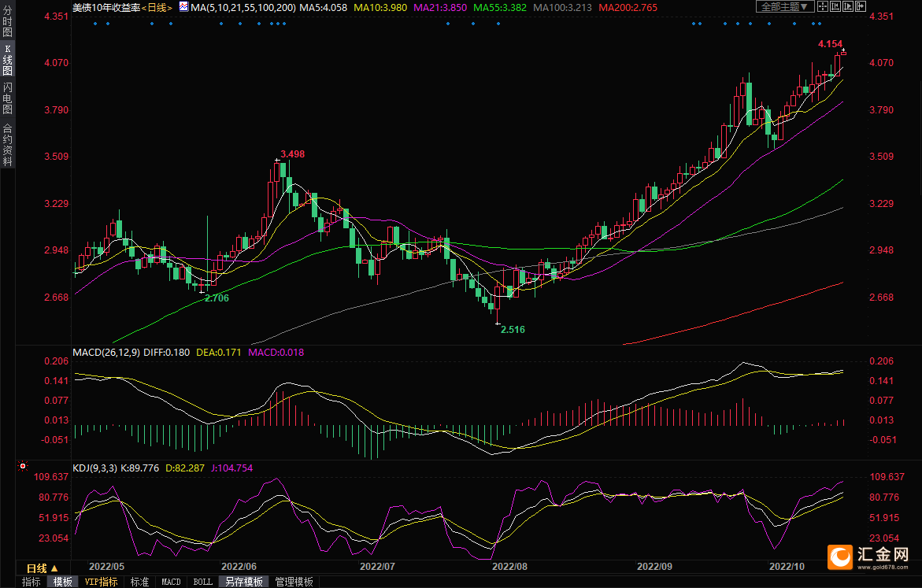
Task: Open the 指标 tab at bottom
Action: coord(31,582)
